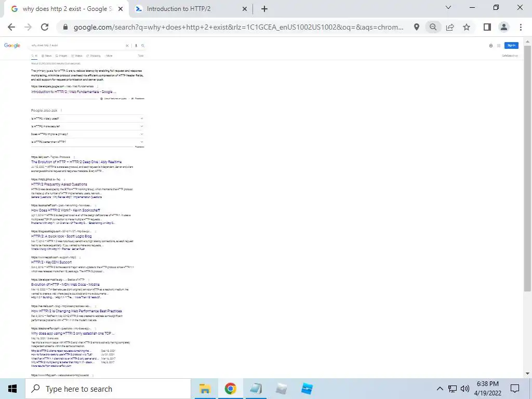This screenshot has height=399, width=532.
Task: Select the Shopping results tab
Action: (x=94, y=56)
